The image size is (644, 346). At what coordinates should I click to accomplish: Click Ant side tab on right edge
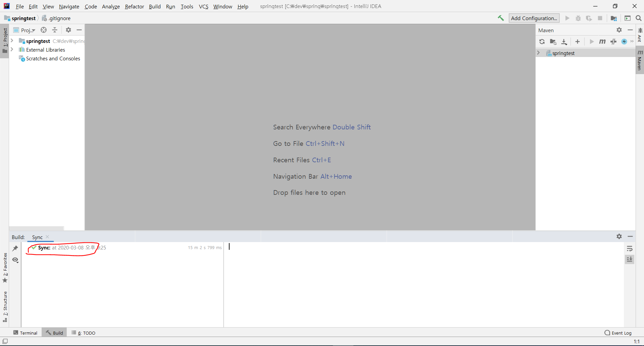(640, 35)
